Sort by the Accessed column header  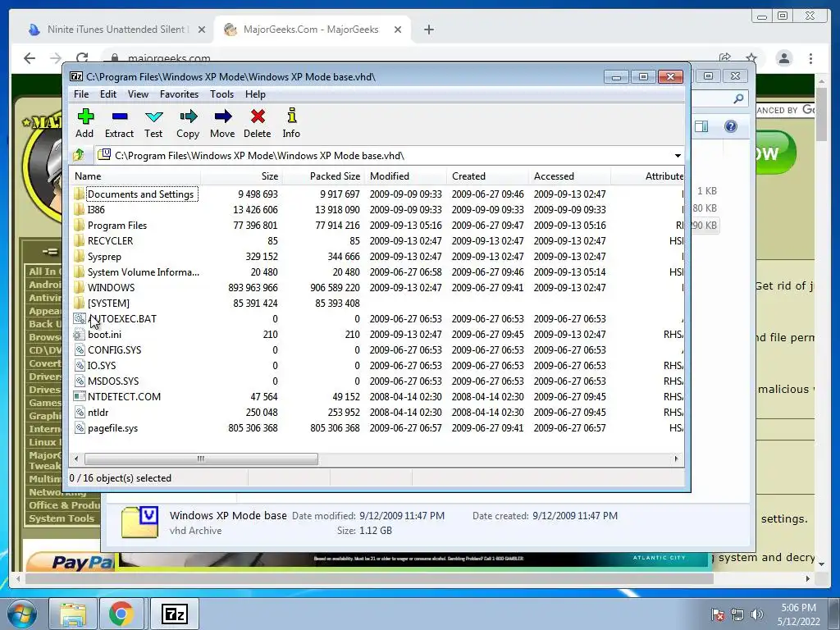point(569,176)
